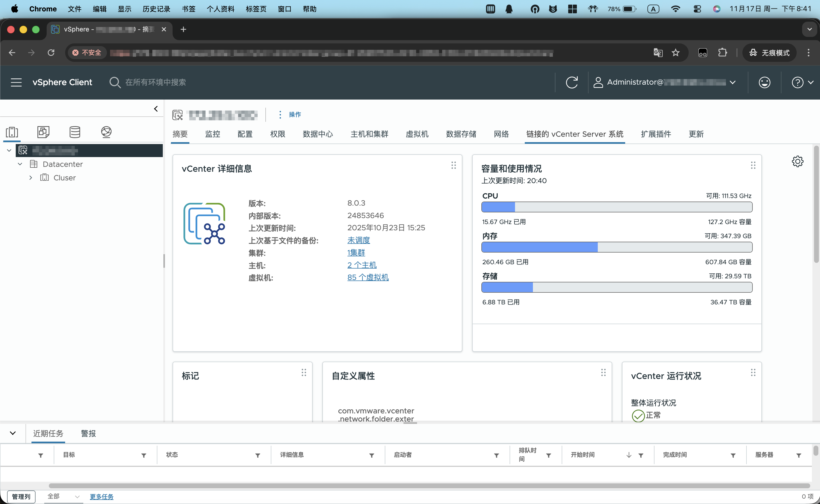The image size is (820, 504).
Task: Click the CPU usage bar
Action: click(617, 207)
